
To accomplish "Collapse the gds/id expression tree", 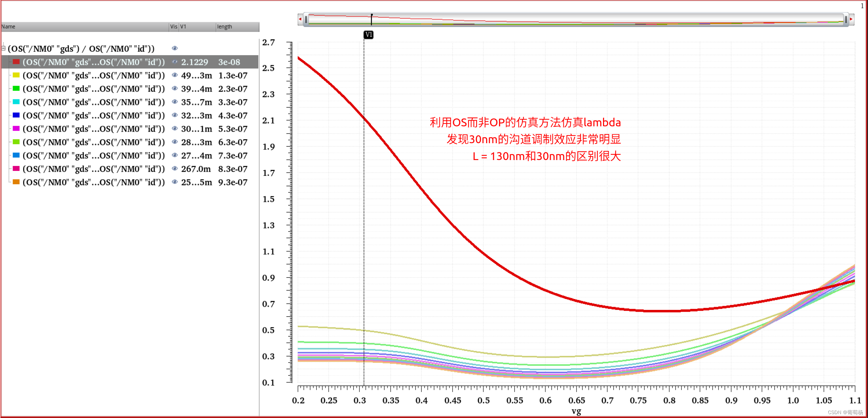I will pos(3,48).
